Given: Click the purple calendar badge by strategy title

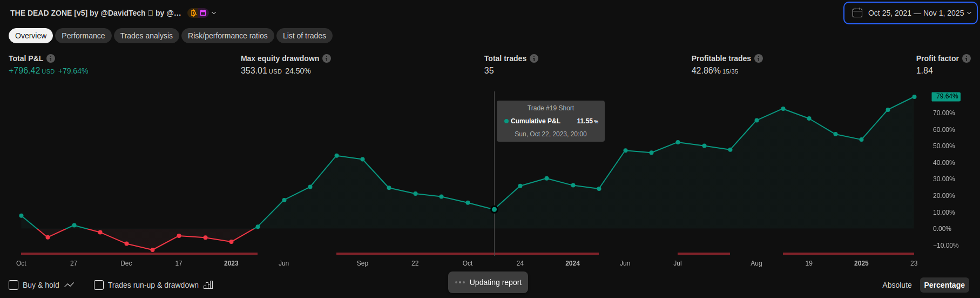Looking at the screenshot, I should (x=203, y=13).
